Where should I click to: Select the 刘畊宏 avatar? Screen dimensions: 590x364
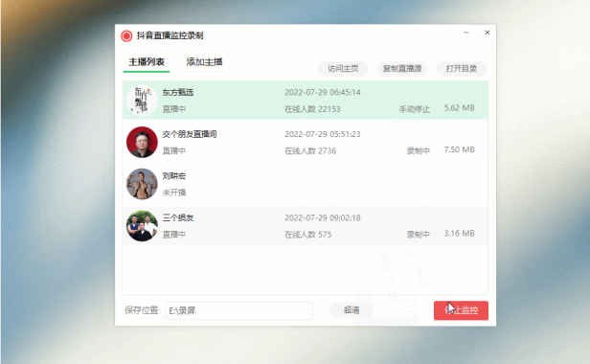[x=142, y=184]
